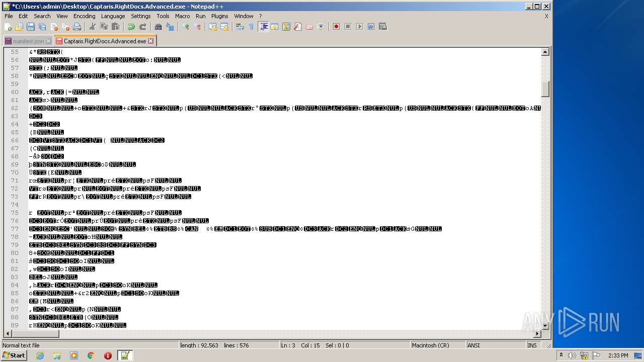
Task: Launch Internet Explorer from taskbar
Action: pyautogui.click(x=40, y=355)
